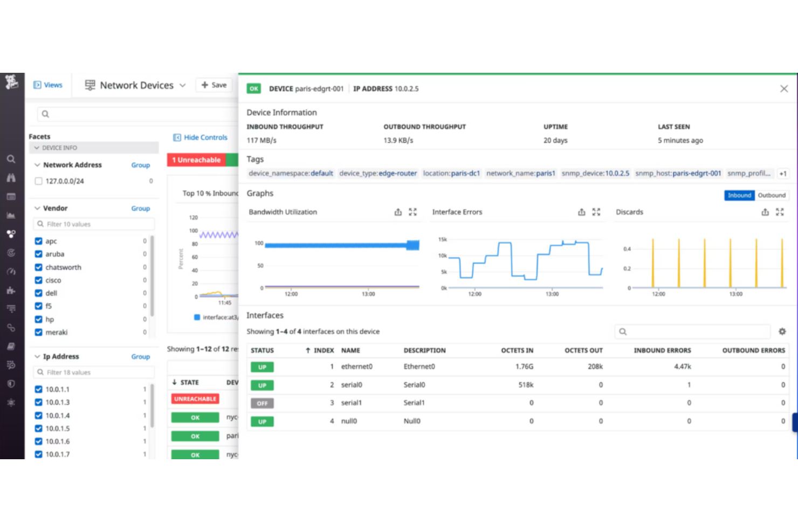Uncheck the 10.0.1.5 IP checkbox
798x532 pixels.
(x=38, y=429)
